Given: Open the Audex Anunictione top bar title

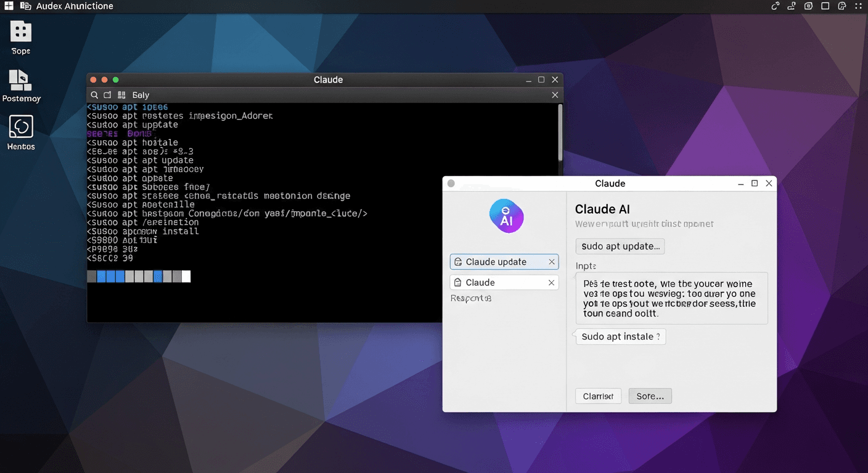Looking at the screenshot, I should point(75,6).
